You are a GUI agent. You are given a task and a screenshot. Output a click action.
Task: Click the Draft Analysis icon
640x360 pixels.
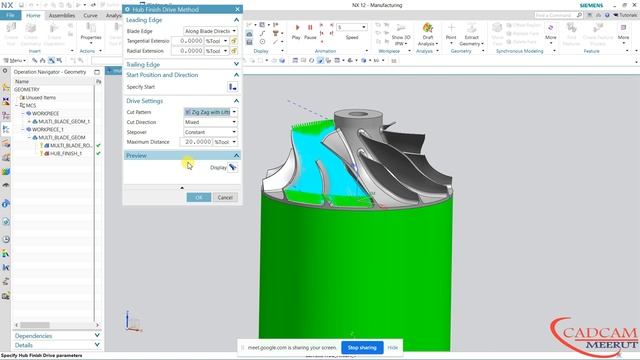(x=427, y=28)
